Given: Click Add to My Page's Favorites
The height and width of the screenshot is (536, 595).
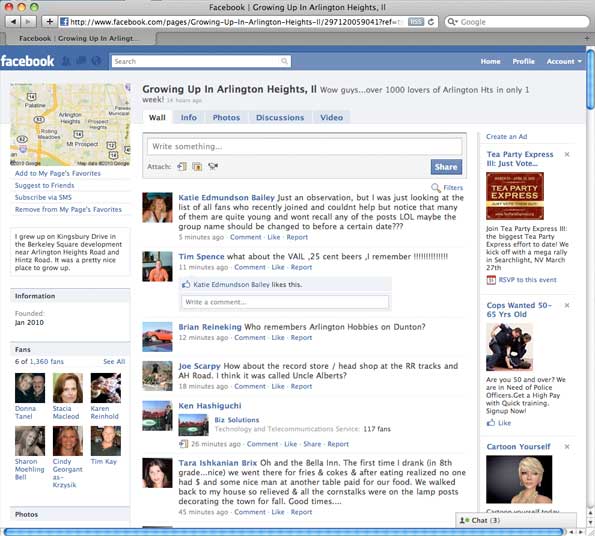Looking at the screenshot, I should (58, 173).
